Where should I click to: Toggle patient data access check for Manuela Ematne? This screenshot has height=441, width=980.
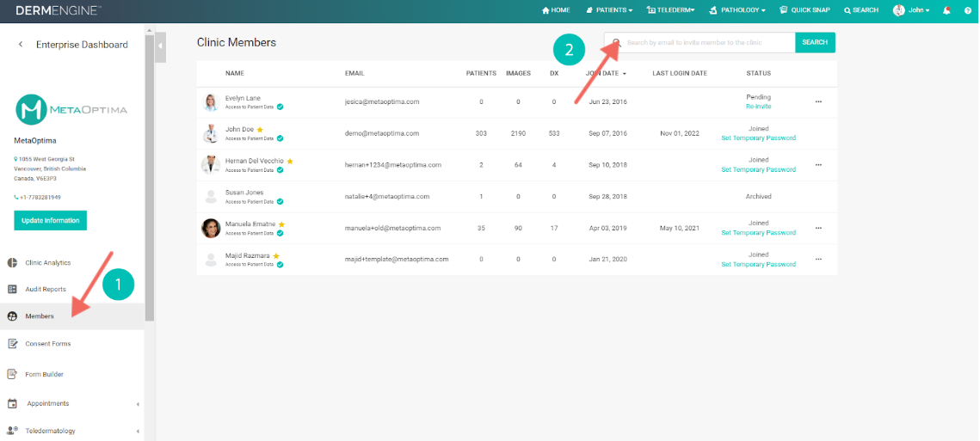pyautogui.click(x=280, y=233)
